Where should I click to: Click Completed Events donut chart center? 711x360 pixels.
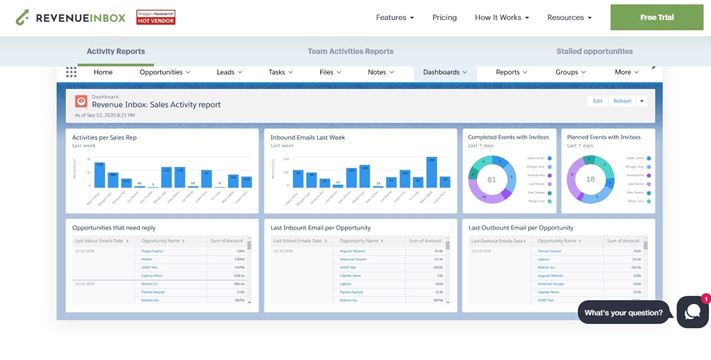pyautogui.click(x=492, y=180)
